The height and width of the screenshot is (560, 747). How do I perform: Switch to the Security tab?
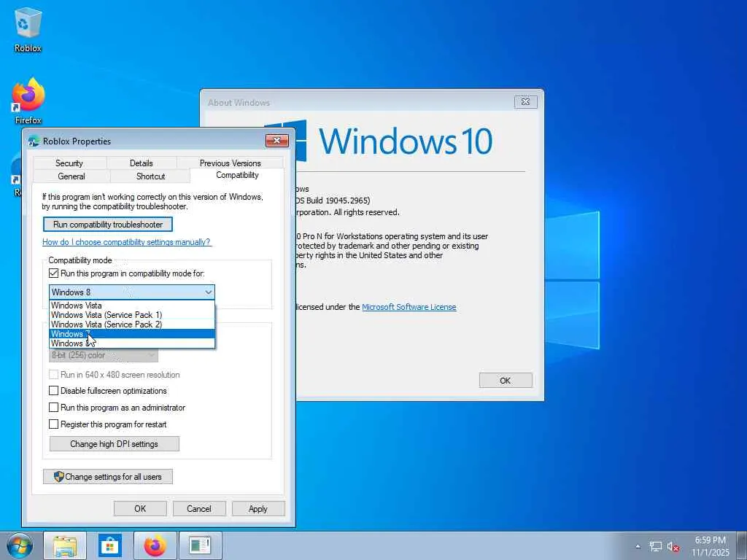pos(69,163)
